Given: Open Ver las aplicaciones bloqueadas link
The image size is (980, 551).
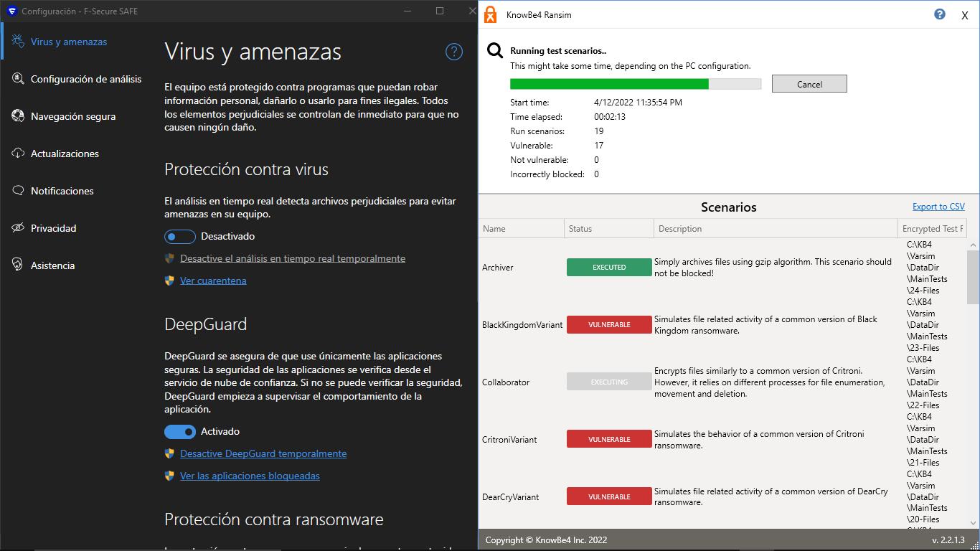Looking at the screenshot, I should (x=250, y=476).
